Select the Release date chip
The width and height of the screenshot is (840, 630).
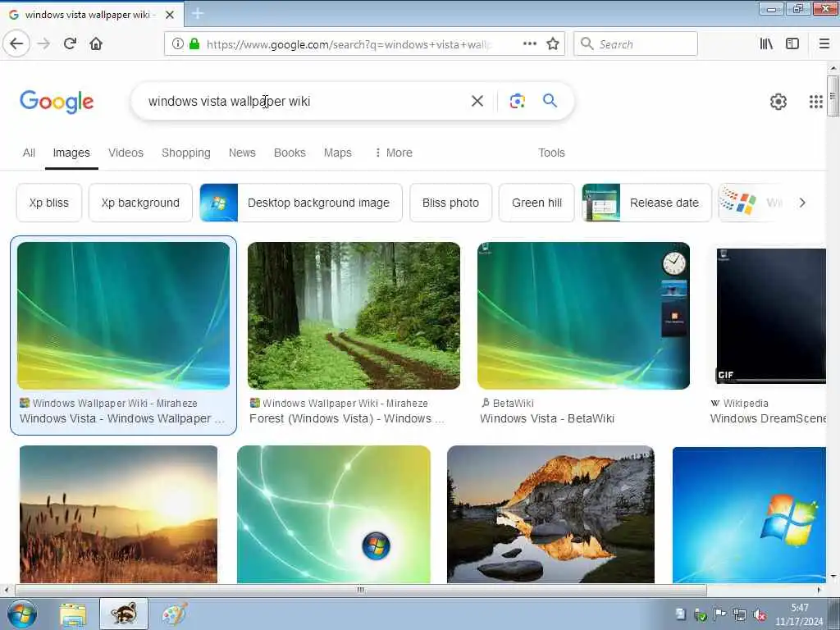tap(646, 203)
